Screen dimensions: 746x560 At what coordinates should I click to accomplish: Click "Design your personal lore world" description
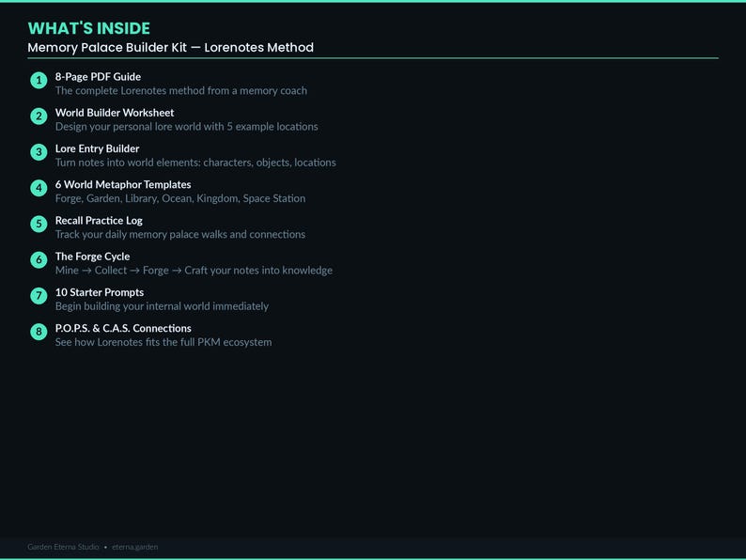click(186, 127)
